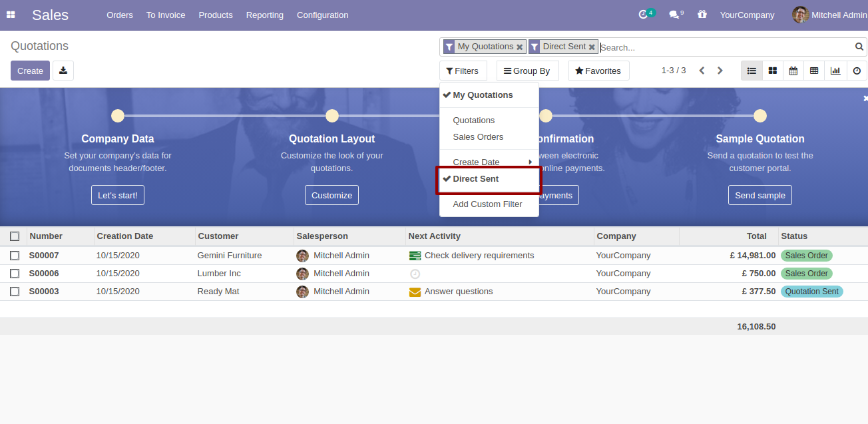
Task: Open the Configuration menu
Action: (x=322, y=15)
